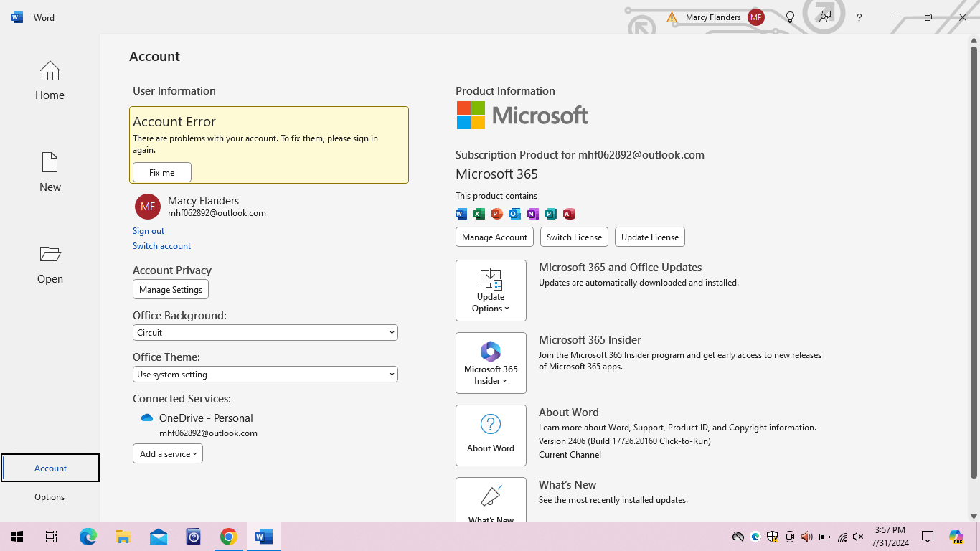Screen dimensions: 980x551
Task: Open the Microsoft 365 Insider dropdown button
Action: click(x=491, y=363)
